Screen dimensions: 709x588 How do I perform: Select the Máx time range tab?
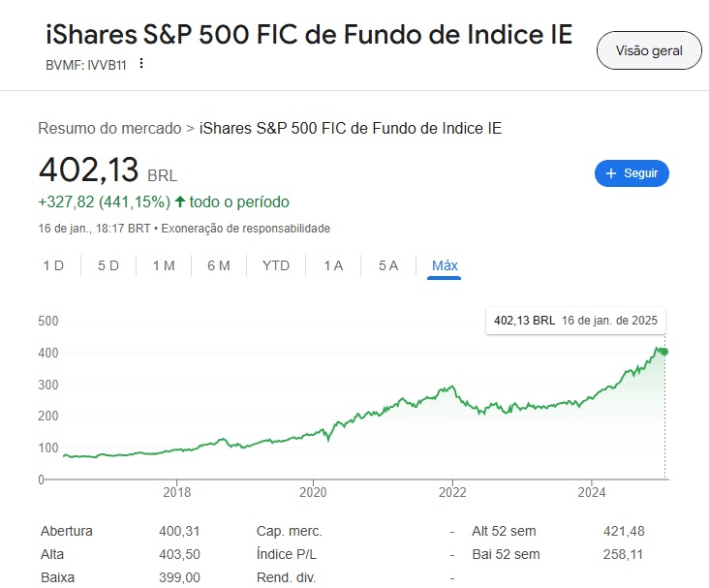(x=445, y=265)
